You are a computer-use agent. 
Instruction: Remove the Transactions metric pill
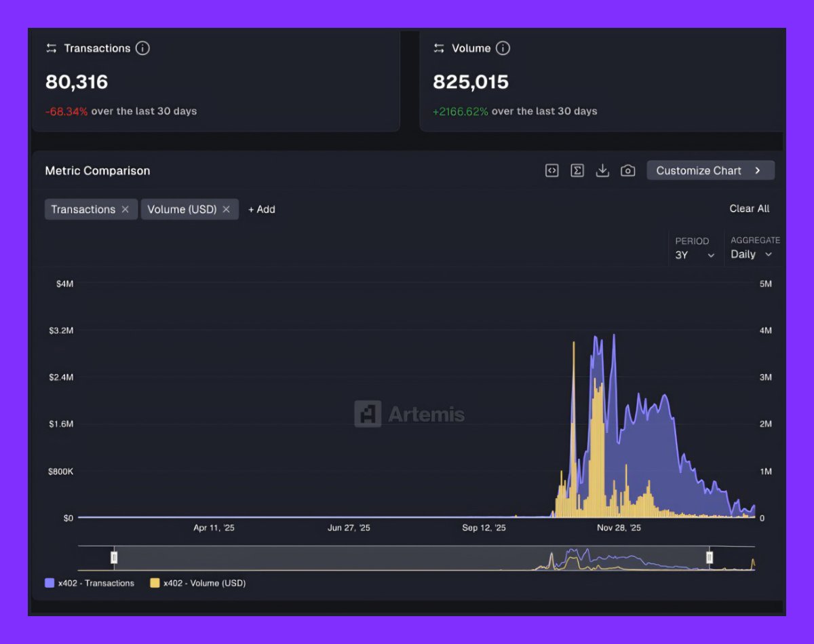(125, 209)
